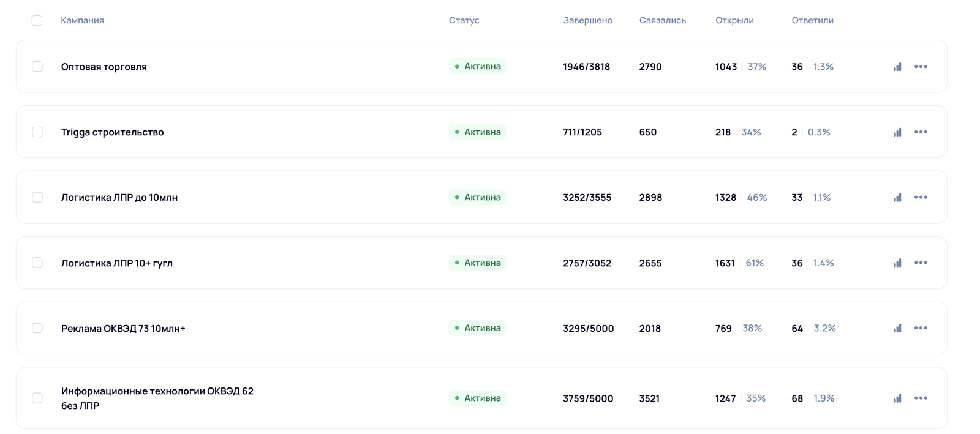The width and height of the screenshot is (980, 434).
Task: Click the Завершено column header
Action: tap(587, 20)
